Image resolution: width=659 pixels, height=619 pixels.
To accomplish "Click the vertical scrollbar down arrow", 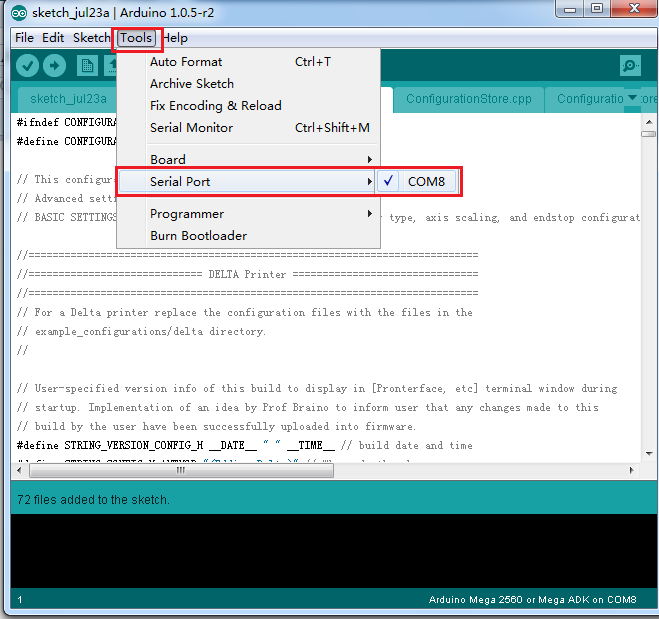I will coord(648,453).
